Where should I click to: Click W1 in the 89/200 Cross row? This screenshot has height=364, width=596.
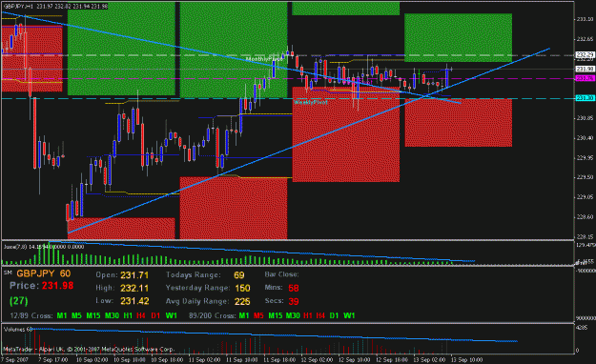click(349, 315)
